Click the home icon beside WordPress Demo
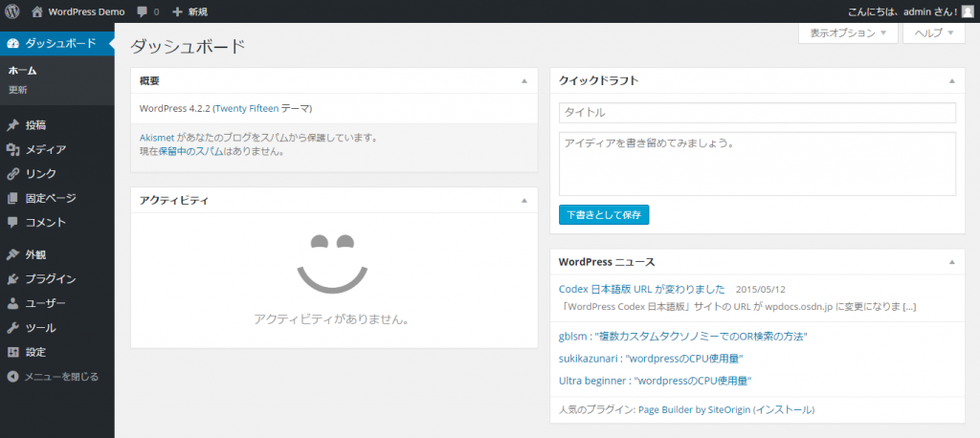Screen dimensions: 980x438 tap(37, 11)
